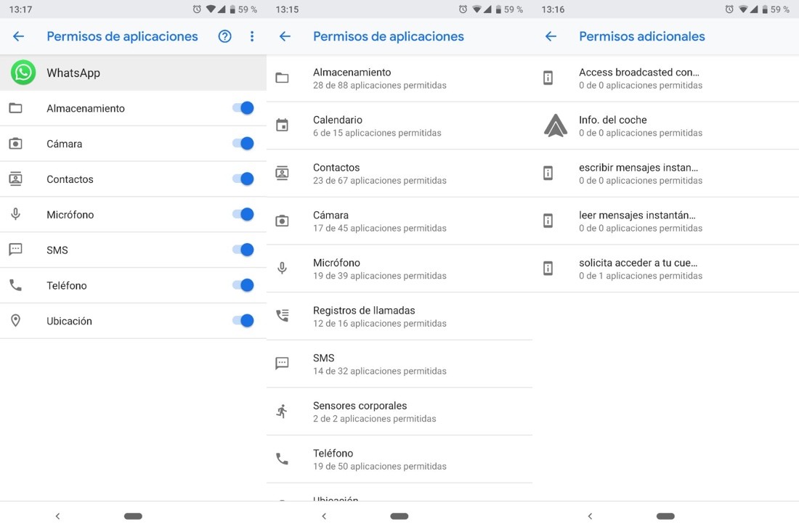Switch off Micrófono permission for WhatsApp
The height and width of the screenshot is (532, 799).
point(243,214)
